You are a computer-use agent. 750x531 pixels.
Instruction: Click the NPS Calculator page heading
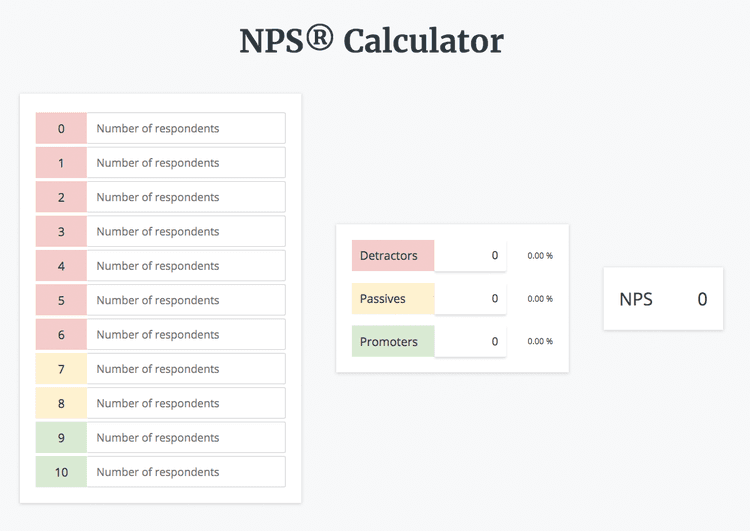(x=372, y=41)
